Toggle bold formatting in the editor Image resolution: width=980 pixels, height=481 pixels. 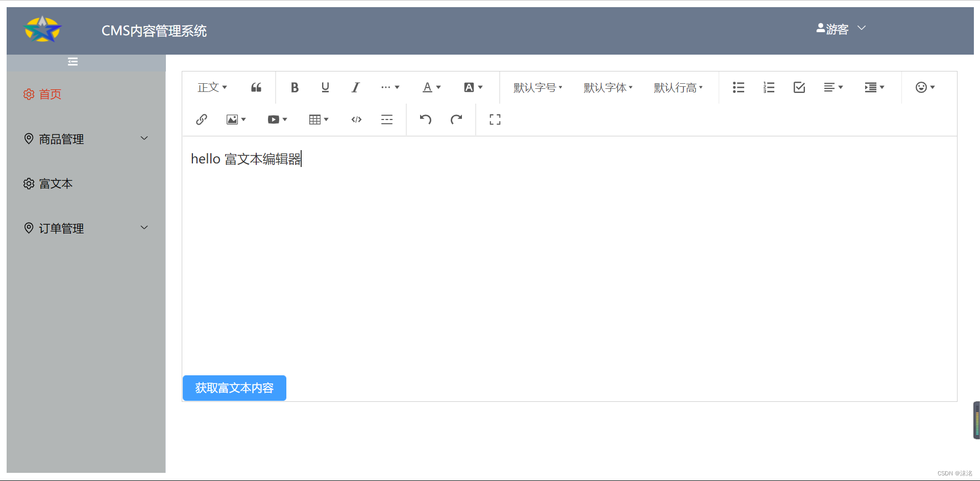click(295, 87)
